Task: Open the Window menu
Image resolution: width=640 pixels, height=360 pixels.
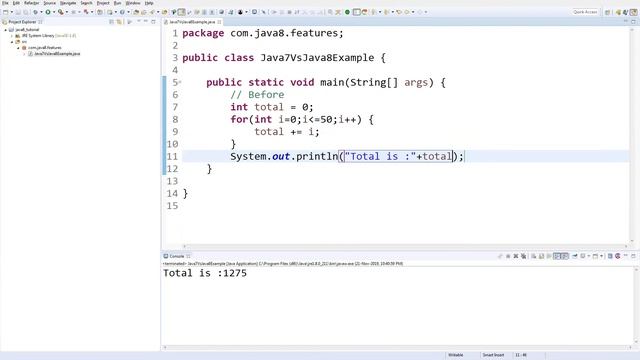Action: [133, 3]
